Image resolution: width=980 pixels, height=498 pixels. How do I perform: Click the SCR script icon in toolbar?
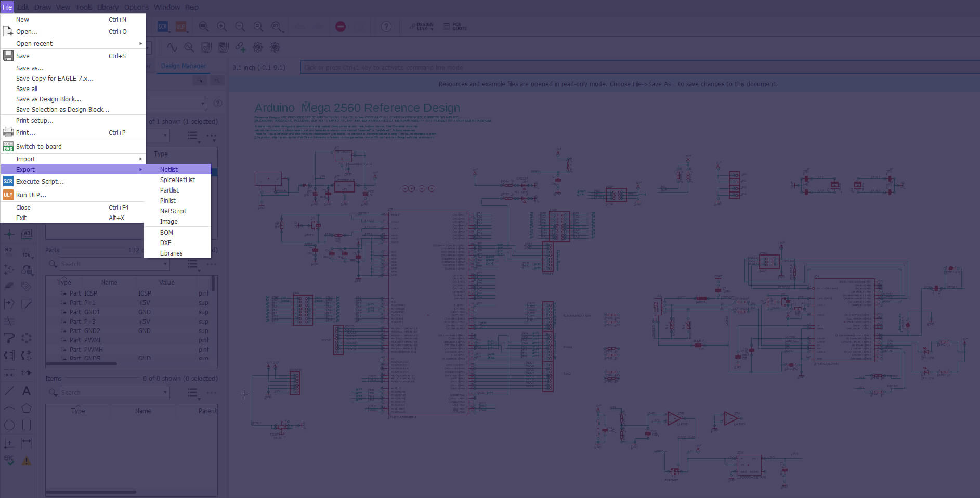[163, 27]
